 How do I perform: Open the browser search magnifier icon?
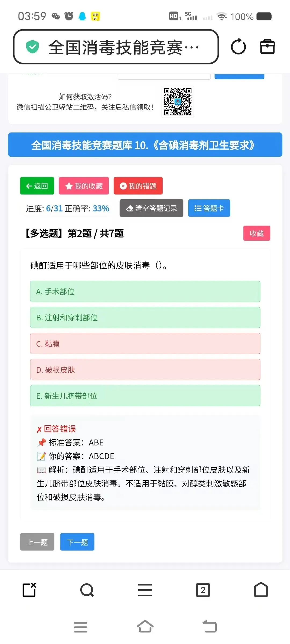87,590
